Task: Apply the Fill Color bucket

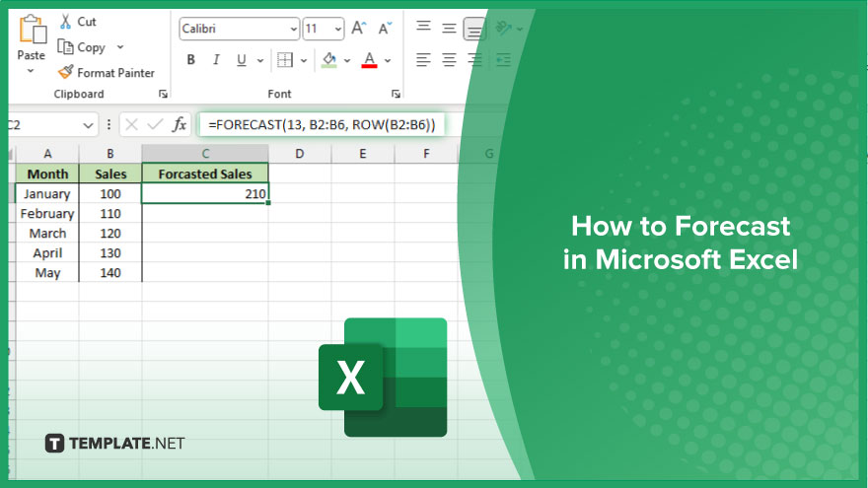Action: tap(329, 60)
